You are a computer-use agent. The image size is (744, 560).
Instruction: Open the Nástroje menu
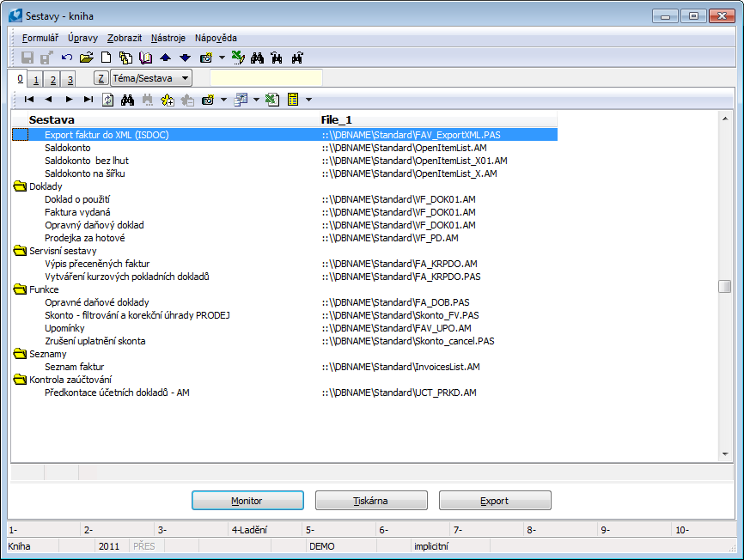tap(168, 38)
